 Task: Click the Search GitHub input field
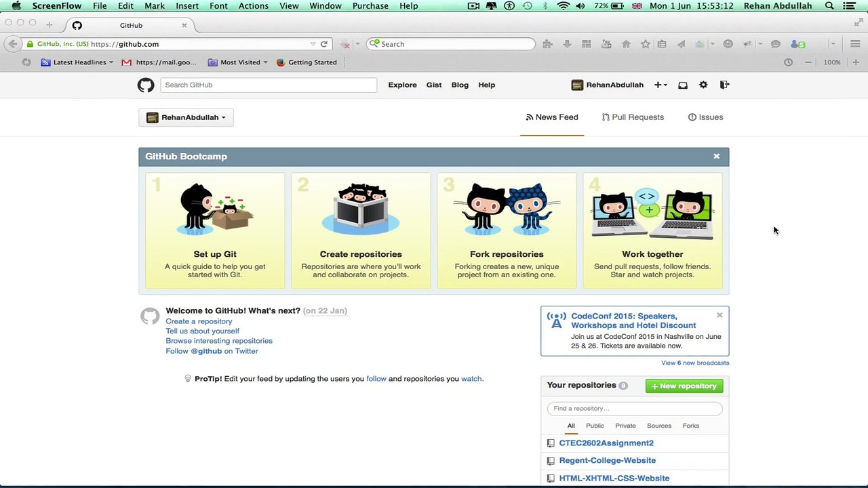pyautogui.click(x=269, y=85)
